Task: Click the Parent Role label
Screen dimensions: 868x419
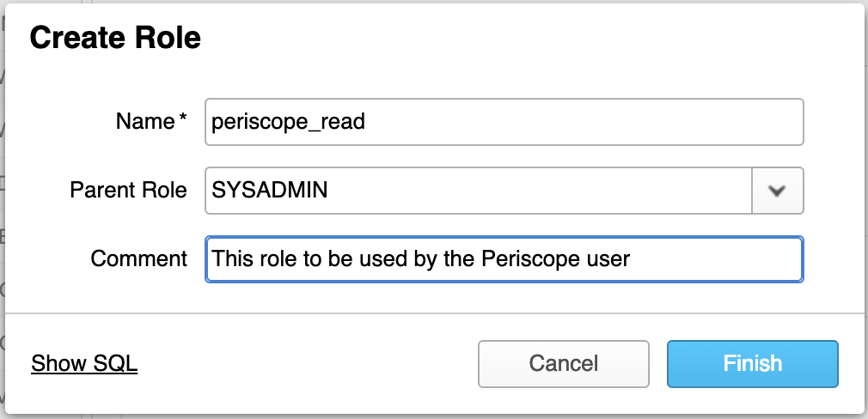Action: click(128, 190)
